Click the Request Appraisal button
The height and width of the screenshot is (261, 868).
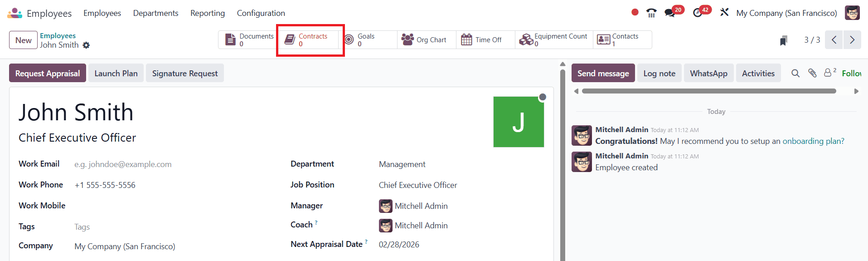point(48,73)
